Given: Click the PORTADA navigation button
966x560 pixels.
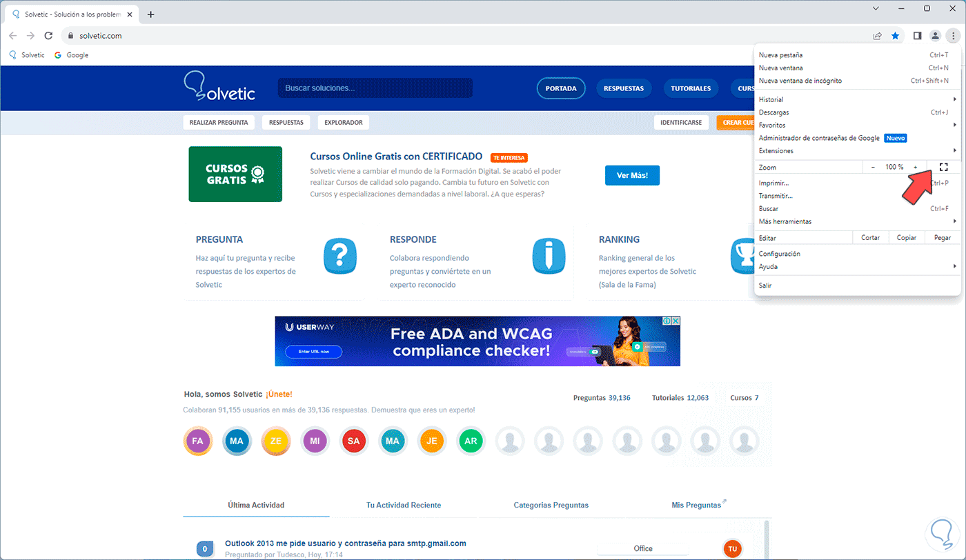Looking at the screenshot, I should [x=561, y=88].
